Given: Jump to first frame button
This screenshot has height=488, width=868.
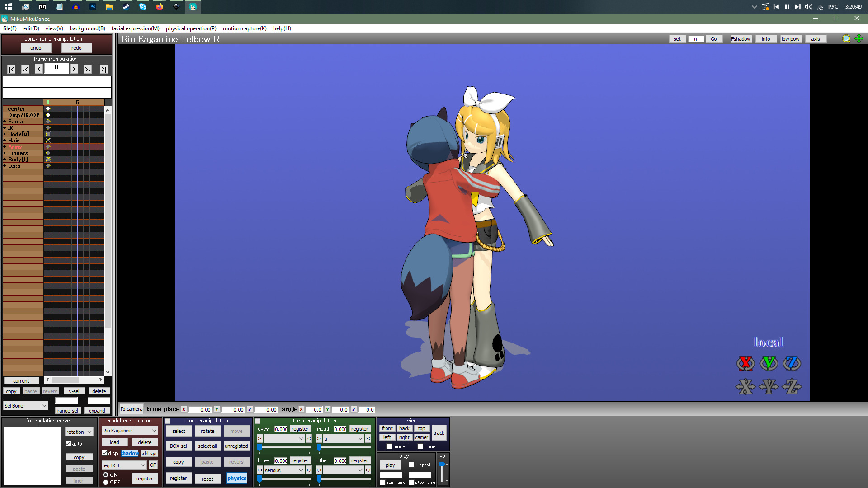Looking at the screenshot, I should click(x=11, y=69).
